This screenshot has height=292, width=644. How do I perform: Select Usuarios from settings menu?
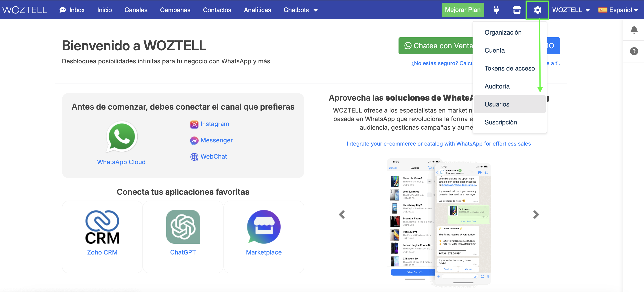tap(510, 104)
